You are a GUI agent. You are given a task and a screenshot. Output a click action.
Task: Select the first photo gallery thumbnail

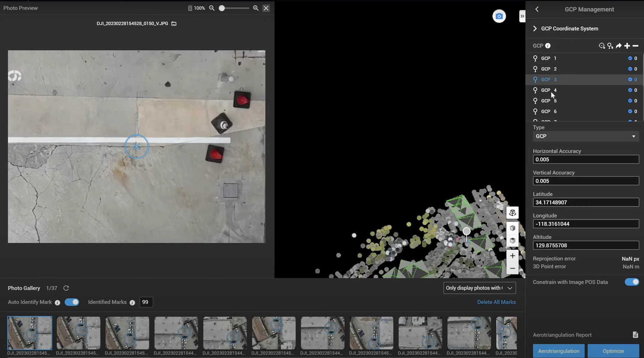(x=30, y=333)
